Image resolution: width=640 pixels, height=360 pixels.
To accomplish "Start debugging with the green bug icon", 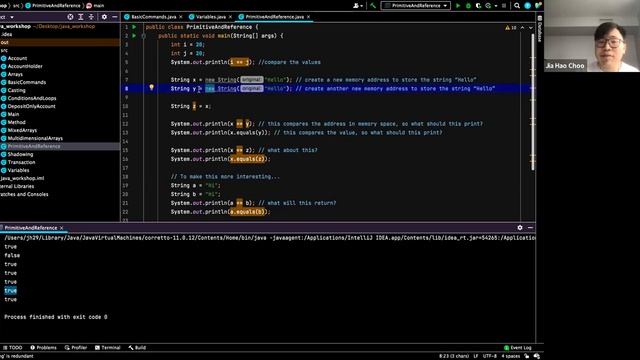I will (468, 6).
